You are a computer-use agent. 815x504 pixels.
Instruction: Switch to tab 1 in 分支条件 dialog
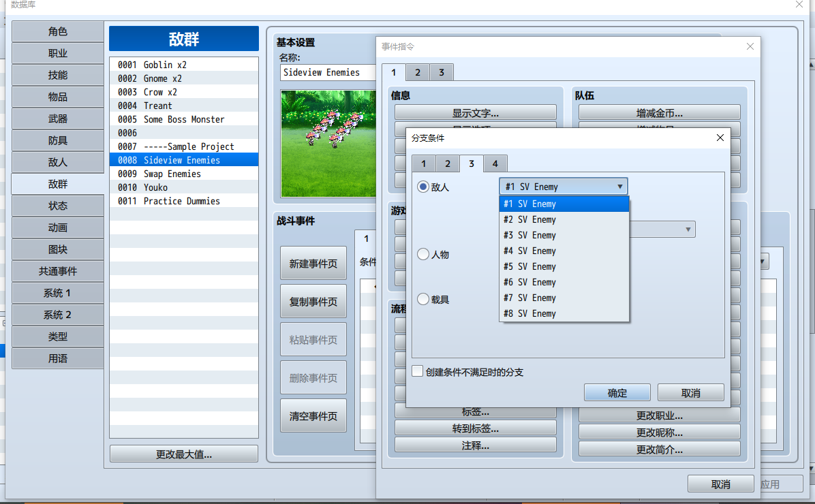[x=424, y=163]
